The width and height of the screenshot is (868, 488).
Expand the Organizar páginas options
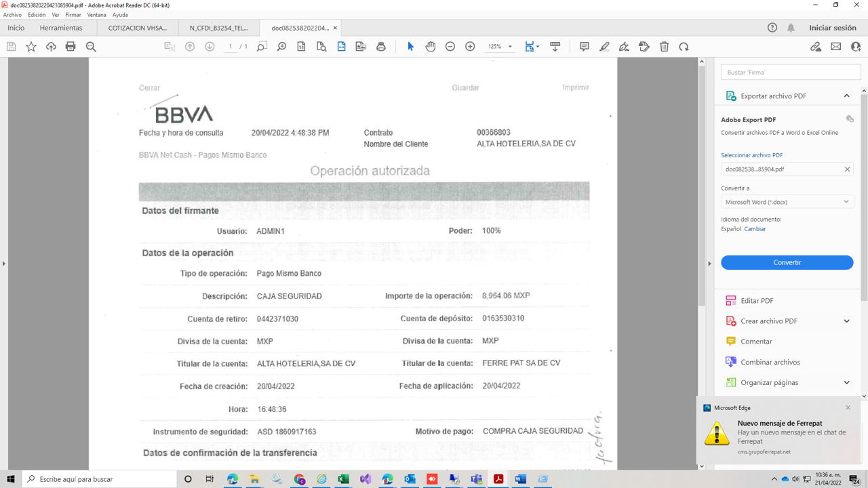point(846,382)
